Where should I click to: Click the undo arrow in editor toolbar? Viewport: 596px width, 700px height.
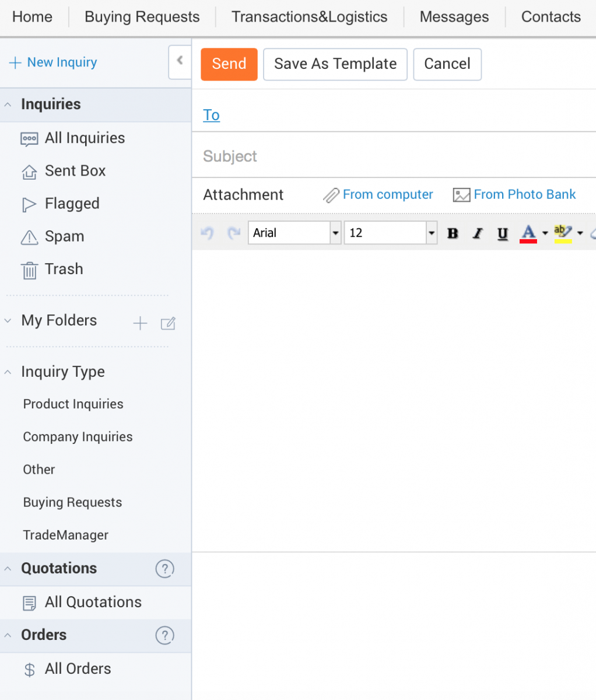pos(207,233)
